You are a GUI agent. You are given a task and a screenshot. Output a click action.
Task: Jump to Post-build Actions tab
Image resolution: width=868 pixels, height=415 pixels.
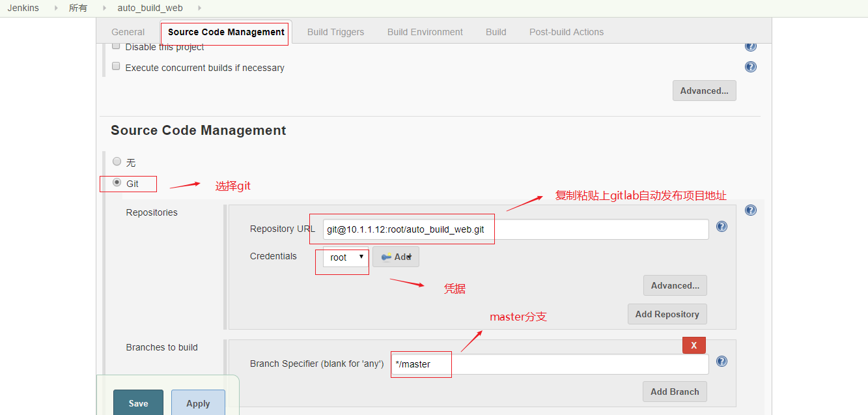(x=566, y=32)
